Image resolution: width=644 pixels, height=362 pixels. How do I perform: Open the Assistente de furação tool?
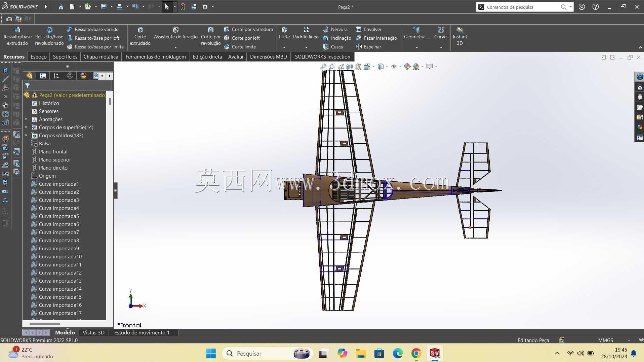[176, 34]
